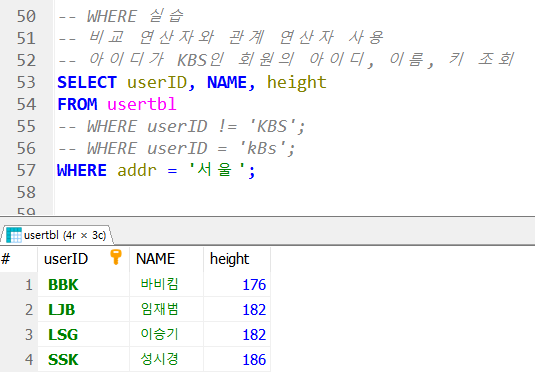The height and width of the screenshot is (383, 535).
Task: Click the SELECT keyword on line 53
Action: coord(87,83)
